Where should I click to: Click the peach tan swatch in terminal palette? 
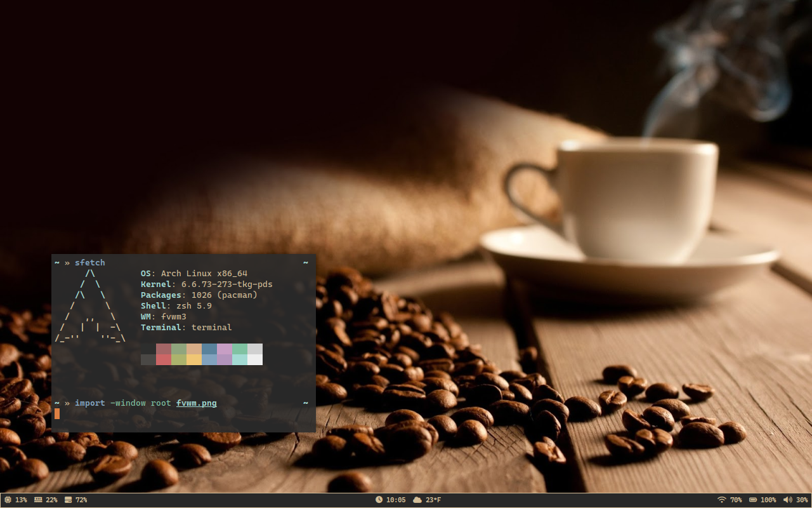(x=194, y=349)
